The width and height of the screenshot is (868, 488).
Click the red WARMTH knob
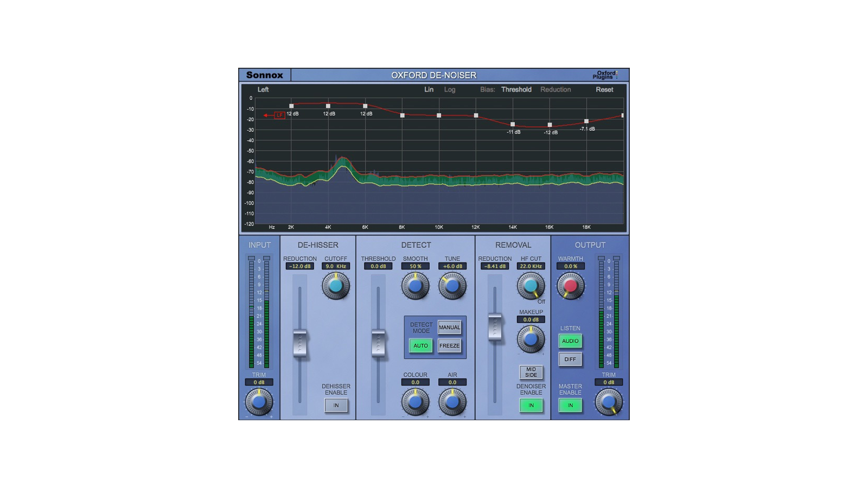[570, 286]
